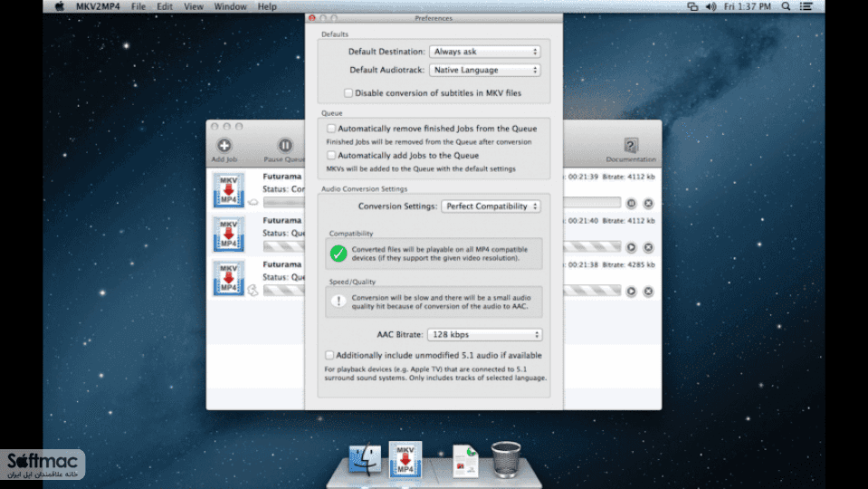868x489 pixels.
Task: Open Finder from the Dock
Action: click(x=365, y=459)
